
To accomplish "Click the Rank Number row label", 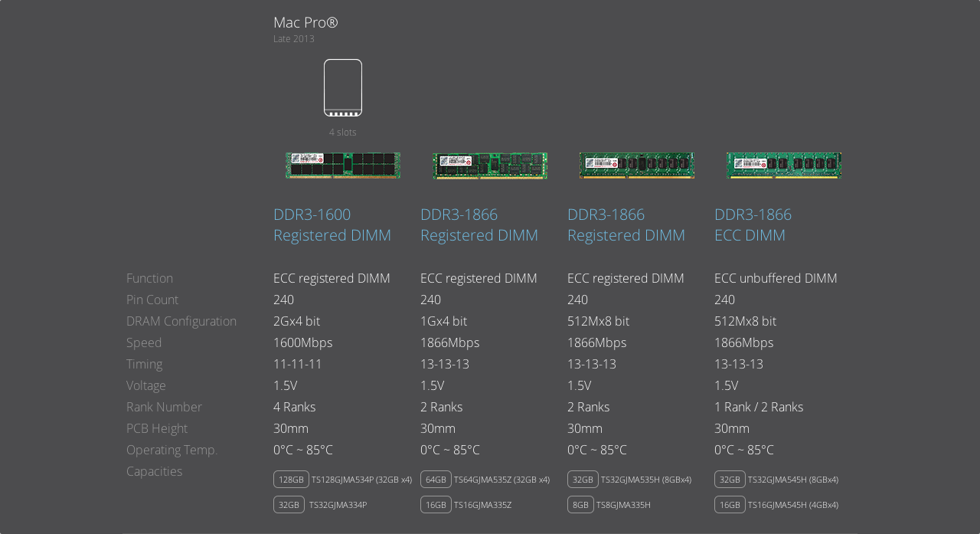I will tap(165, 407).
